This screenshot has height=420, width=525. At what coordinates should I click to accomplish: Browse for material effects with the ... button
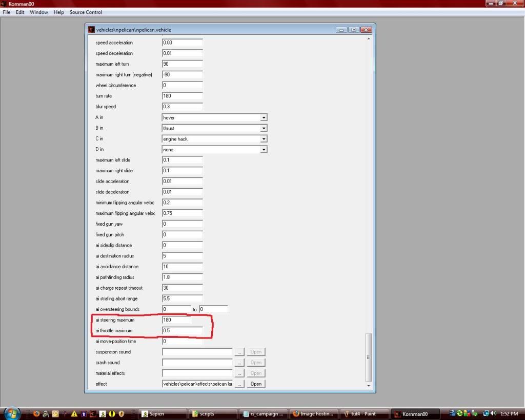[x=239, y=373]
